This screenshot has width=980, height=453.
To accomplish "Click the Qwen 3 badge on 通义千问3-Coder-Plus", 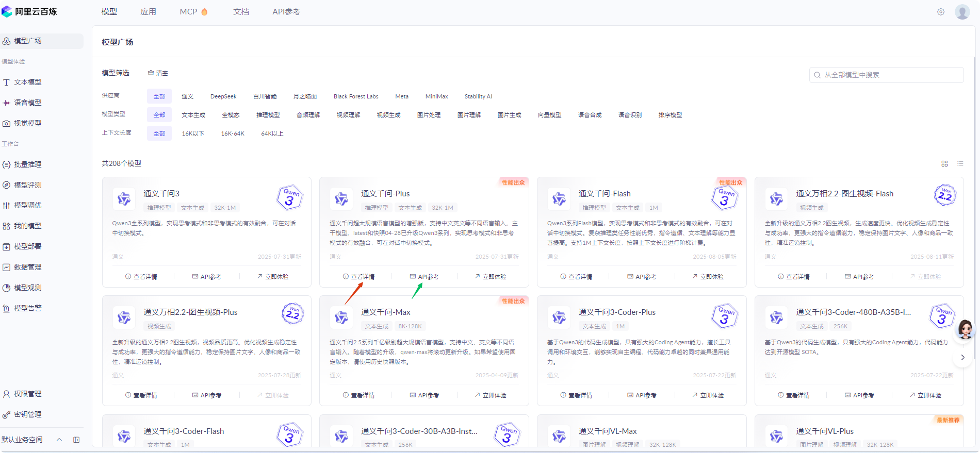I will pyautogui.click(x=725, y=315).
